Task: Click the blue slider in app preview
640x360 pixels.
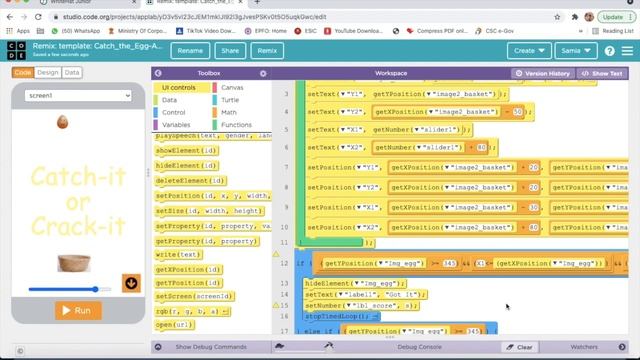Action: 69,289
